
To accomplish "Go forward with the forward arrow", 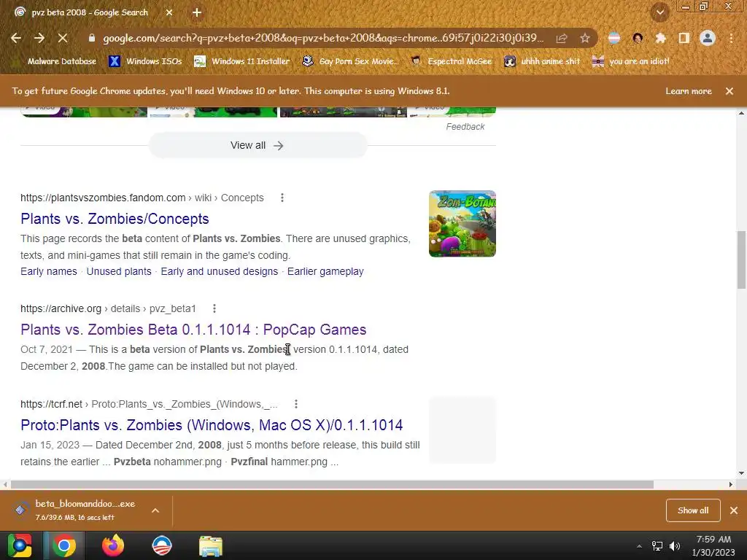I will (39, 38).
